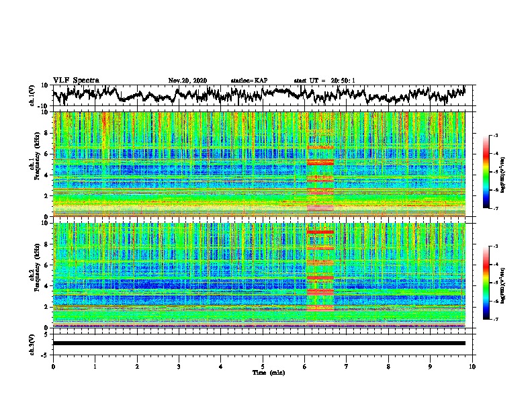Click the "-7" label on ch.2 color scale
Viewport: 532px width, 411px height.
coord(496,319)
